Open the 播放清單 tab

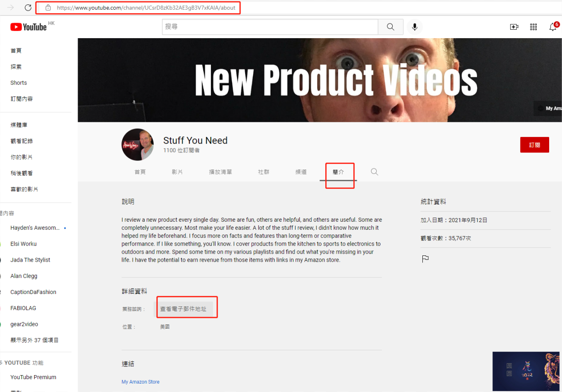click(x=220, y=172)
